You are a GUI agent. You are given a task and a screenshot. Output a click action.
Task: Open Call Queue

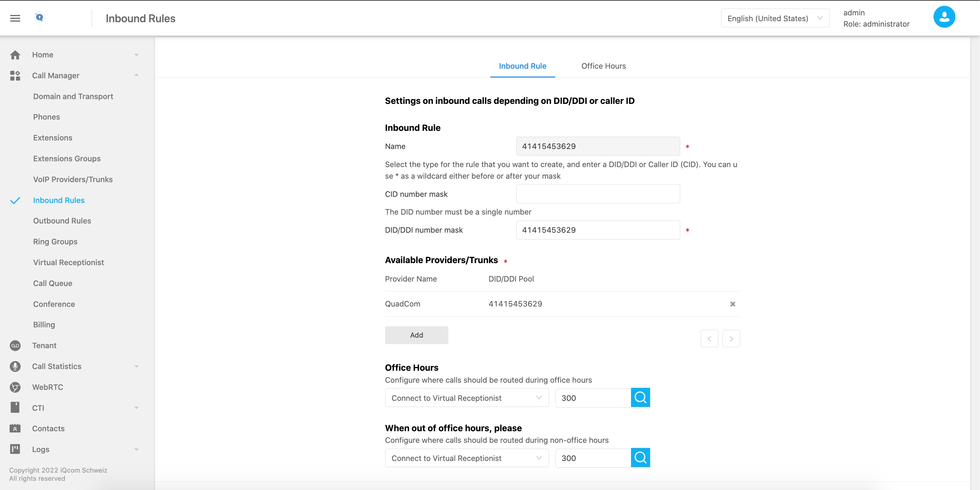click(53, 283)
